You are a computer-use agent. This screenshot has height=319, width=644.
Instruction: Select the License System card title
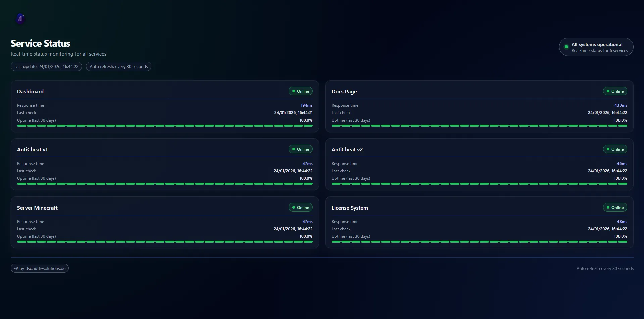pos(349,208)
